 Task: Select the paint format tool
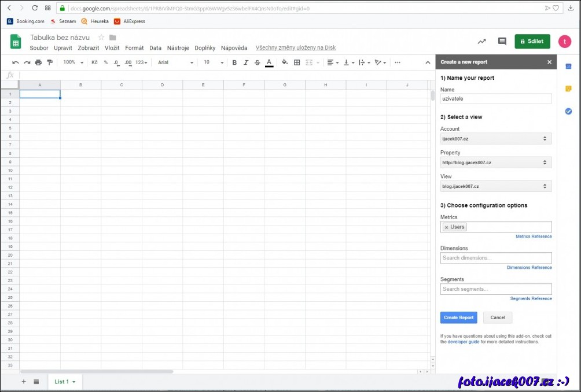(49, 62)
